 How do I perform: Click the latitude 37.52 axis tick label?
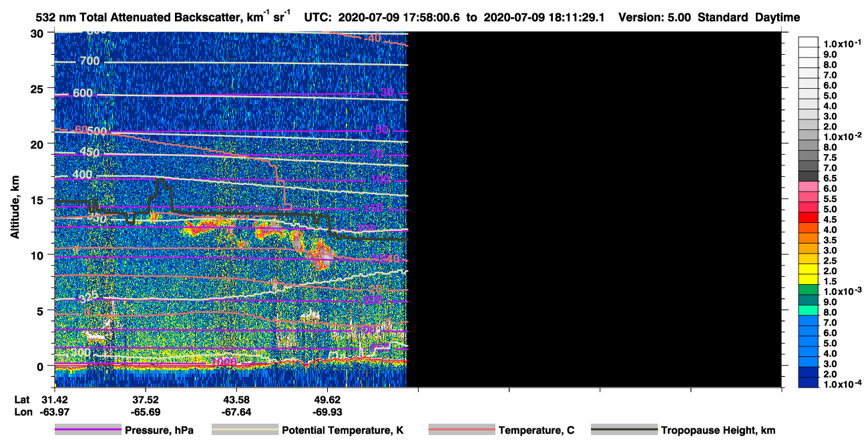144,400
